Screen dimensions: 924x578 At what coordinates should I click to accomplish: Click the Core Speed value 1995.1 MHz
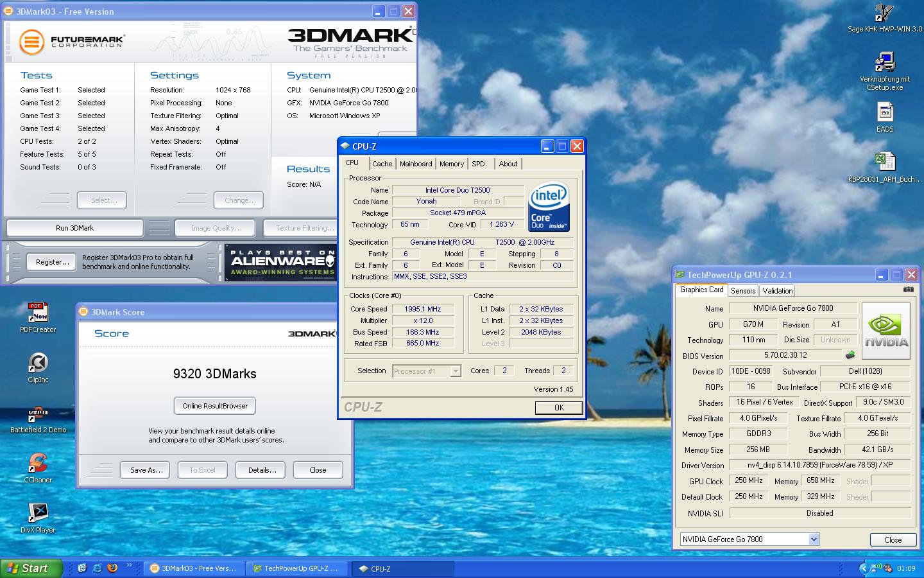[423, 309]
